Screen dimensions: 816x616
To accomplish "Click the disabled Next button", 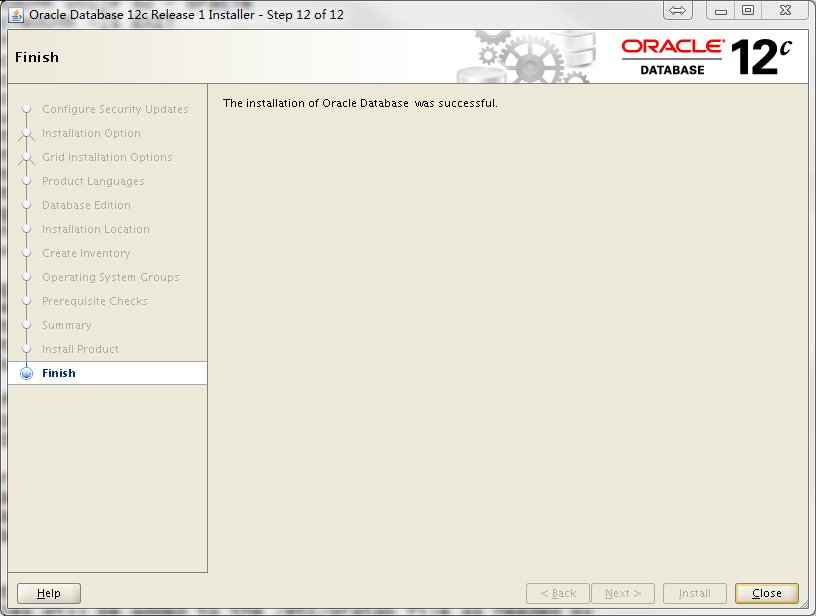I will tap(622, 593).
